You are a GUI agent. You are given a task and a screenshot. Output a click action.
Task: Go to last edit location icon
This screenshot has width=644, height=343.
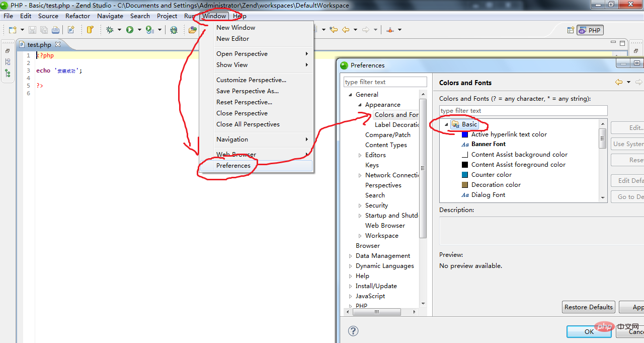[x=334, y=30]
